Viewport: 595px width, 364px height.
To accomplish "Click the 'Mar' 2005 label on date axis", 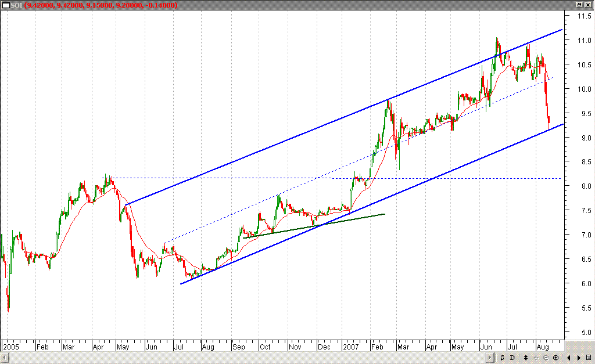I will tap(69, 347).
